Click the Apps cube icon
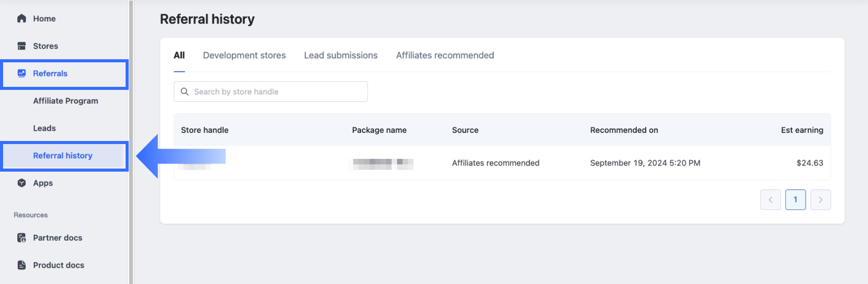The image size is (868, 284). (x=21, y=183)
